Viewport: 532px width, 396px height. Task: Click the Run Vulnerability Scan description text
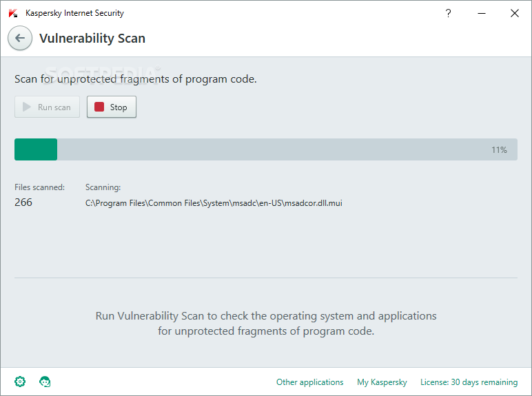(266, 323)
